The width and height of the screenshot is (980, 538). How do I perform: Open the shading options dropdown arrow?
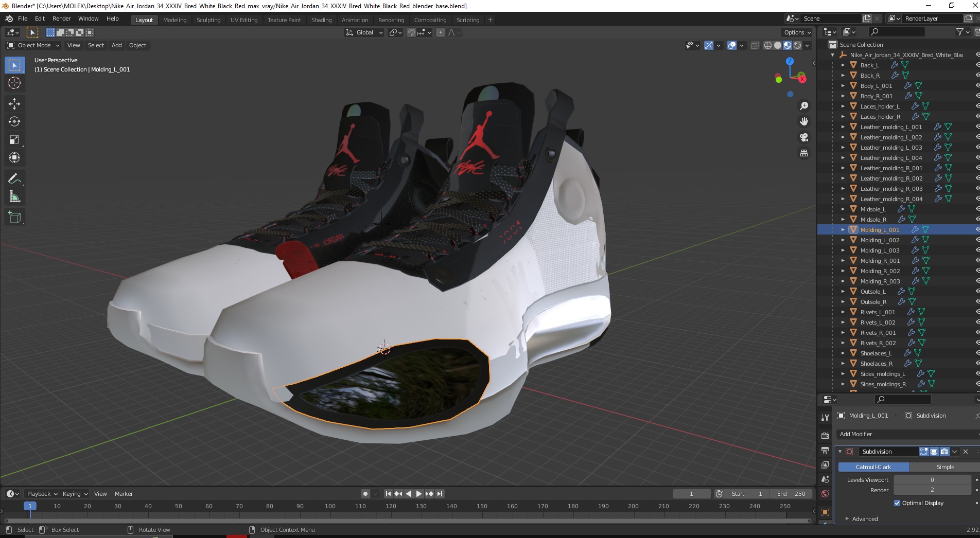click(807, 45)
